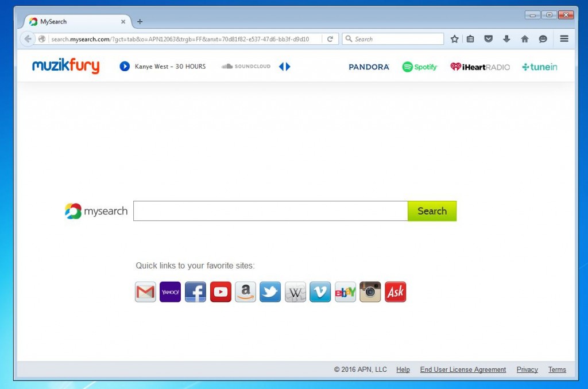
Task: Open the Help footer link
Action: [x=403, y=369]
